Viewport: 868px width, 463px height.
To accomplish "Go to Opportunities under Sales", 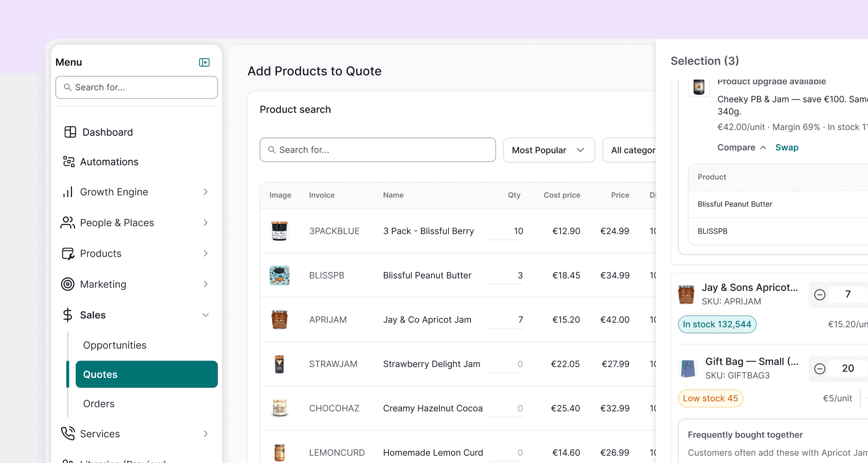I will point(114,345).
